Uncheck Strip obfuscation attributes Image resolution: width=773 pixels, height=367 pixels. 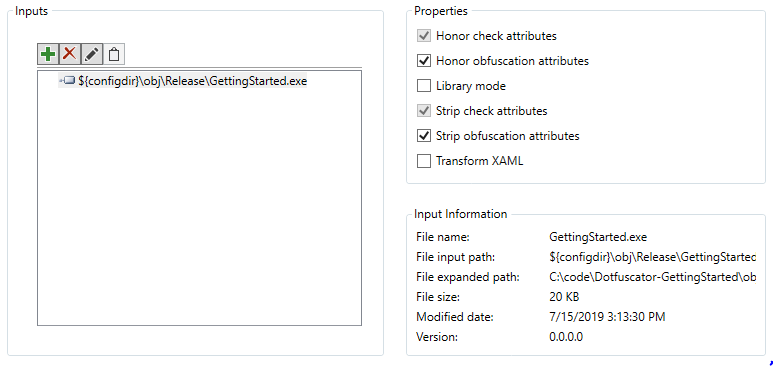423,136
